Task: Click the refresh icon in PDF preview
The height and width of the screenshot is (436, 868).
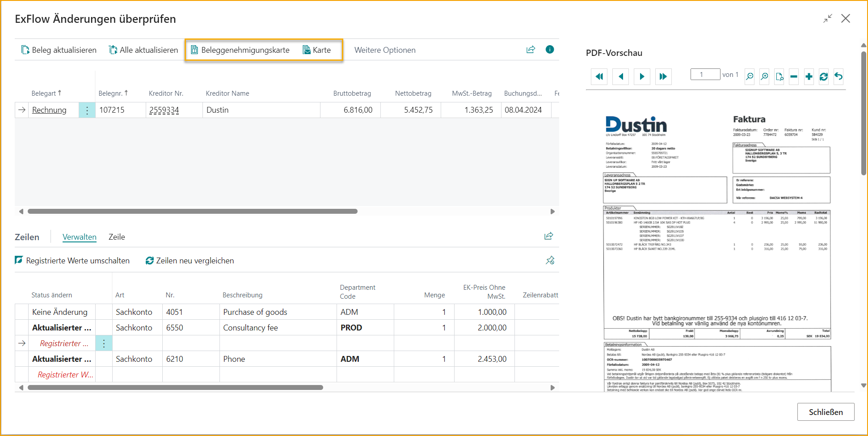Action: pos(823,76)
